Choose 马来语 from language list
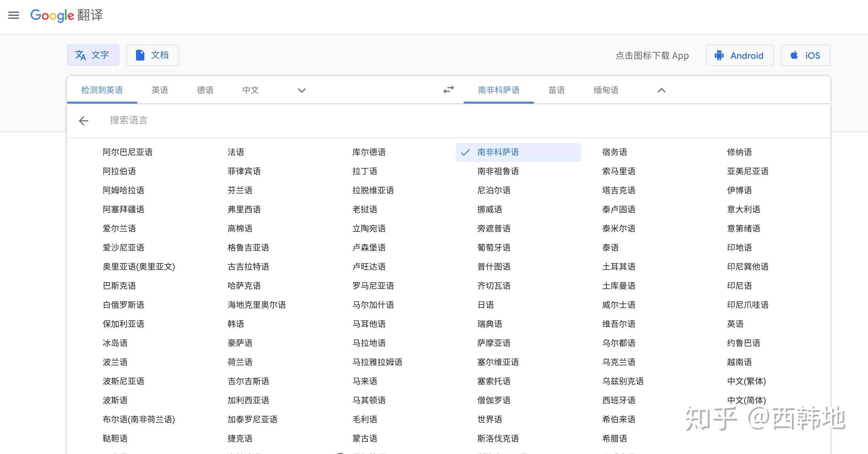The image size is (868, 454). click(x=365, y=381)
